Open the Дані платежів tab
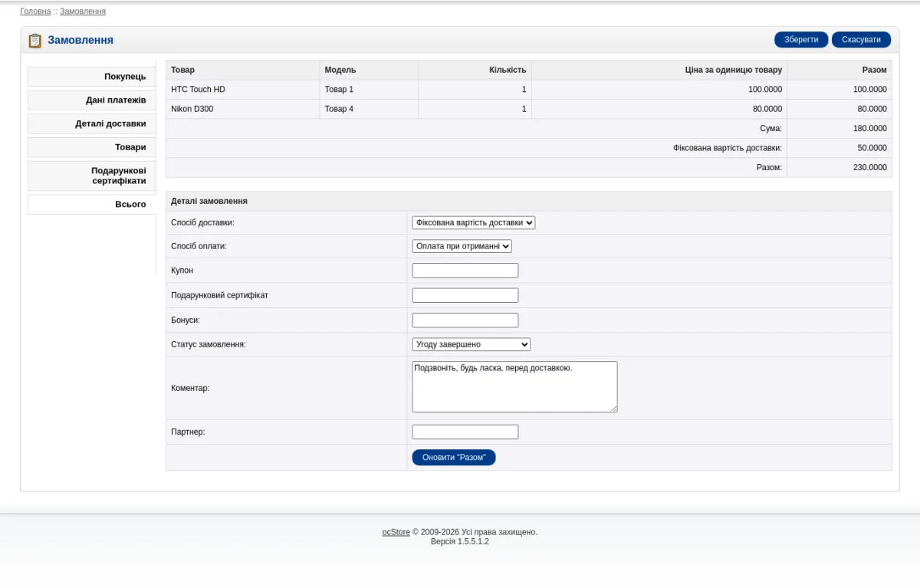Viewport: 920px width, 588px height. pyautogui.click(x=92, y=100)
